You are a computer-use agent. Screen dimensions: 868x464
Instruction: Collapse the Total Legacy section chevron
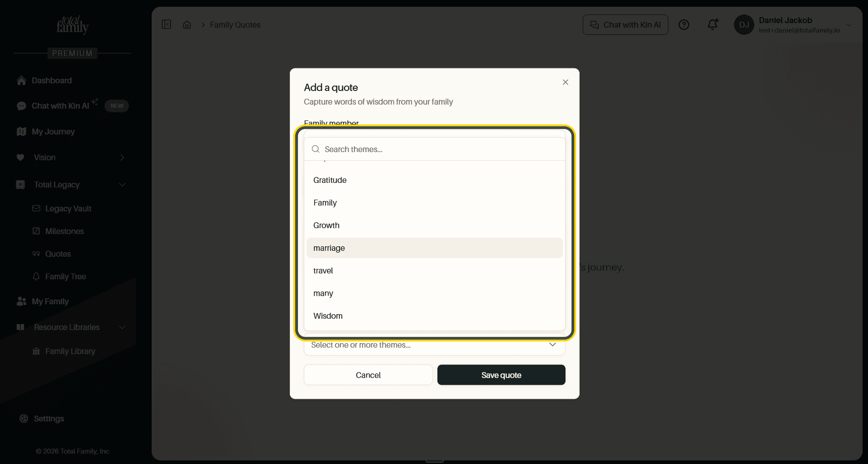pyautogui.click(x=122, y=185)
